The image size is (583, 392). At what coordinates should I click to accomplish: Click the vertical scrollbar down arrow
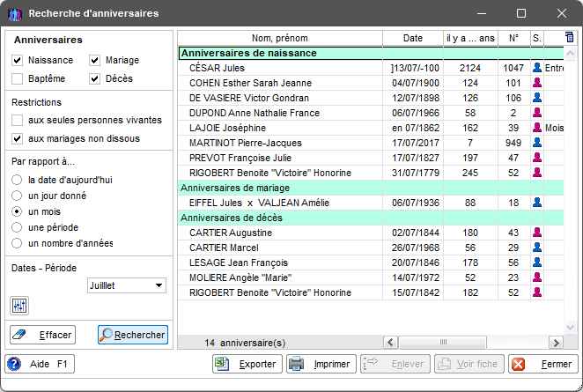pyautogui.click(x=570, y=328)
